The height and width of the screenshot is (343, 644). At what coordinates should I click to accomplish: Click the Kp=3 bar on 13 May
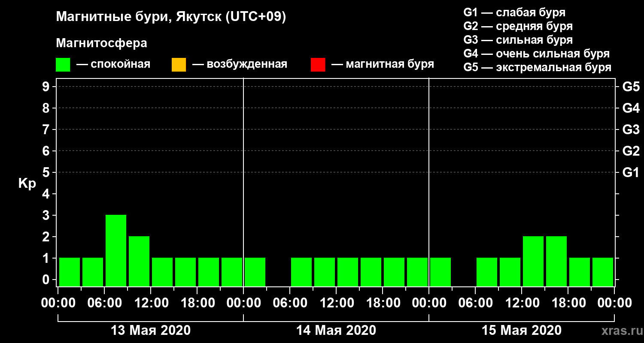[x=116, y=250]
